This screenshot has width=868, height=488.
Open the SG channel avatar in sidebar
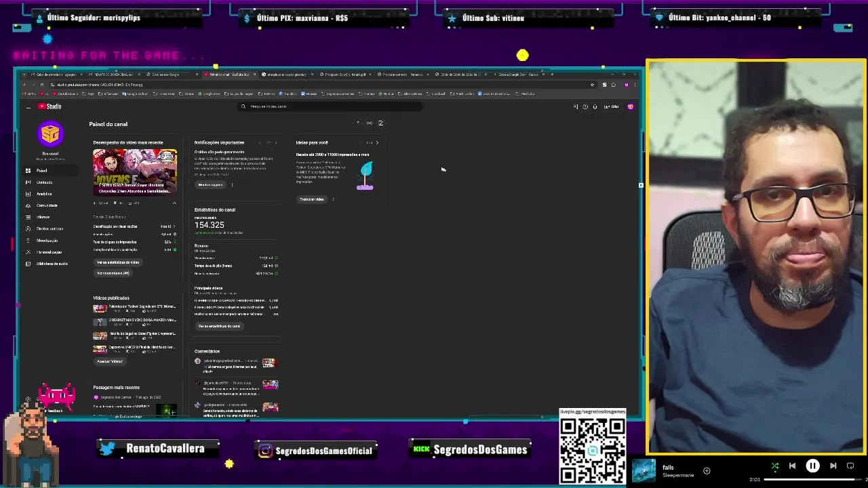50,134
